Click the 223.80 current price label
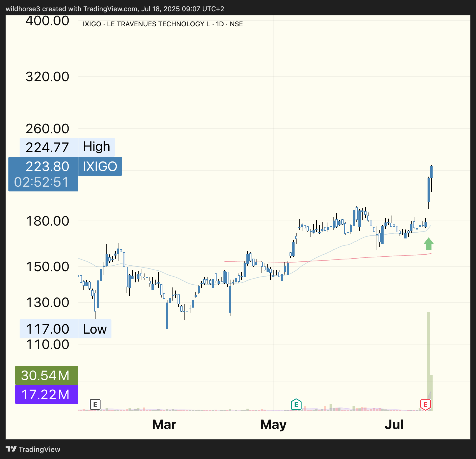 47,166
